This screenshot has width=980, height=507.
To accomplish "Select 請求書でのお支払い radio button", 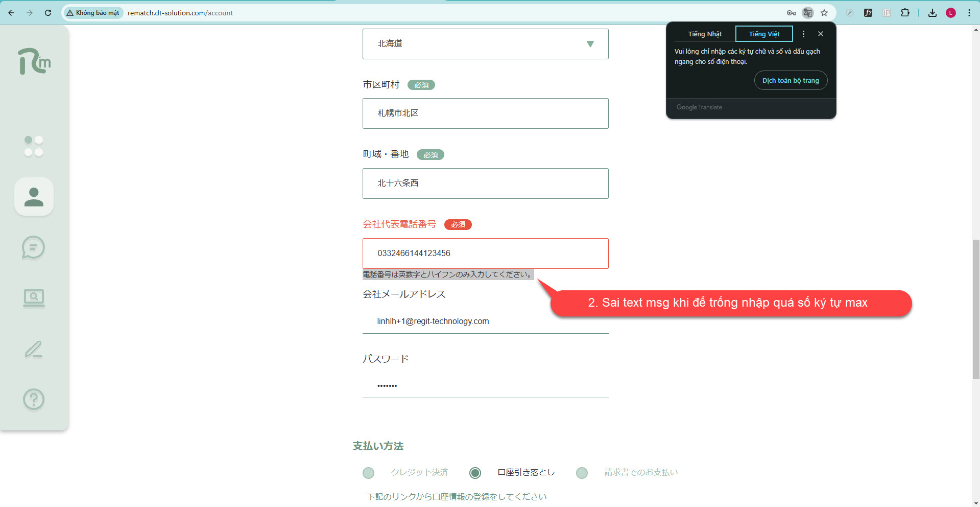I will click(x=582, y=473).
